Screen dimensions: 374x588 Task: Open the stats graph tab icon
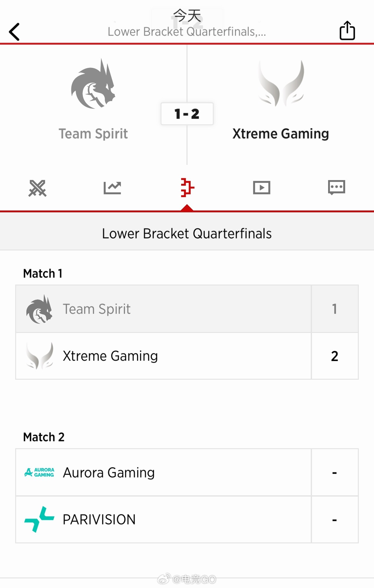tap(112, 188)
